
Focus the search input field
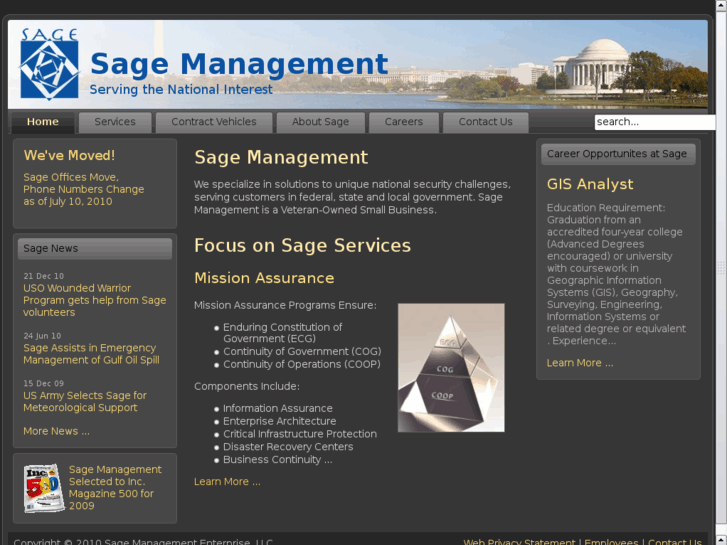tap(655, 122)
